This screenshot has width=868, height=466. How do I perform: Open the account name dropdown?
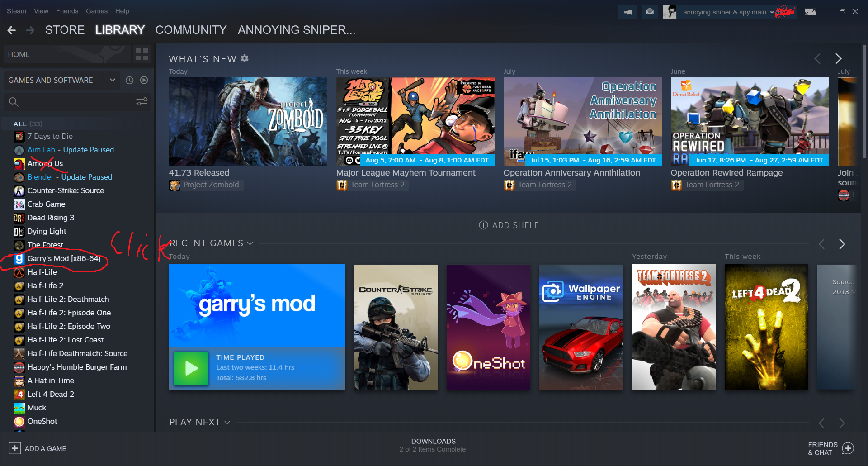point(728,12)
